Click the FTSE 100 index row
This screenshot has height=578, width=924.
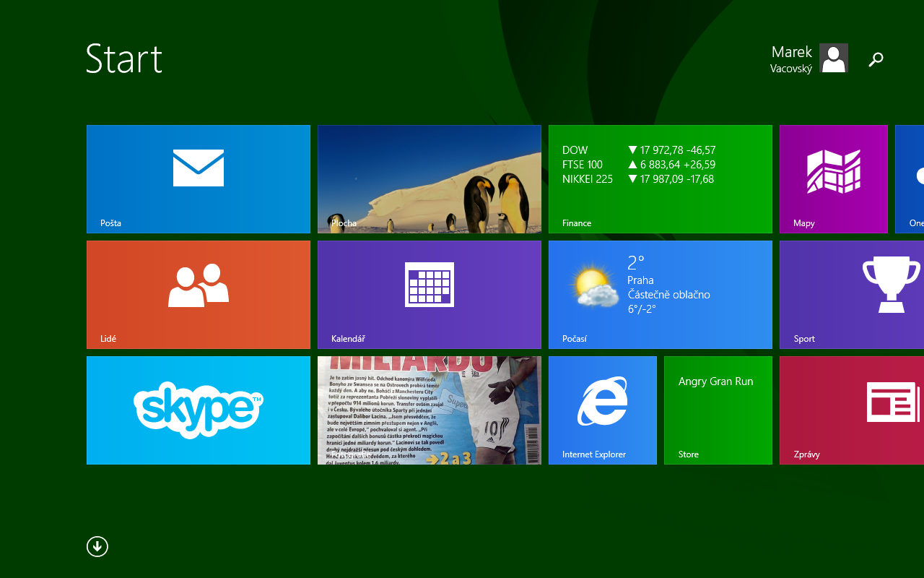tap(639, 165)
